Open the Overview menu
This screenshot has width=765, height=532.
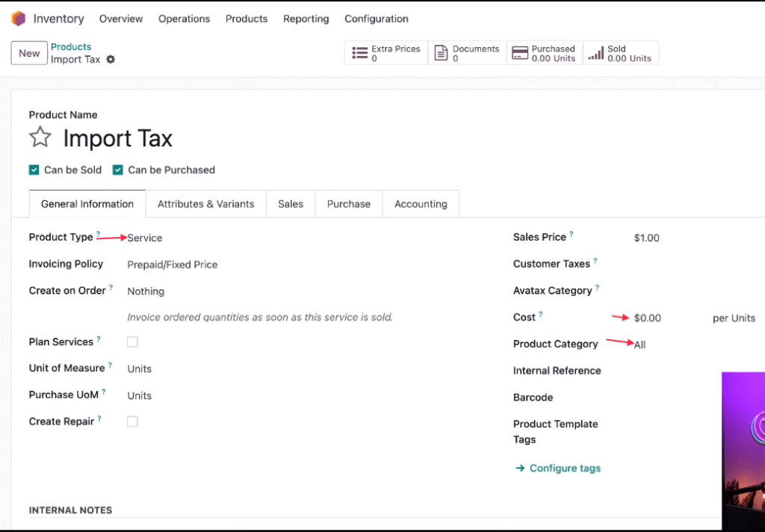(x=121, y=19)
